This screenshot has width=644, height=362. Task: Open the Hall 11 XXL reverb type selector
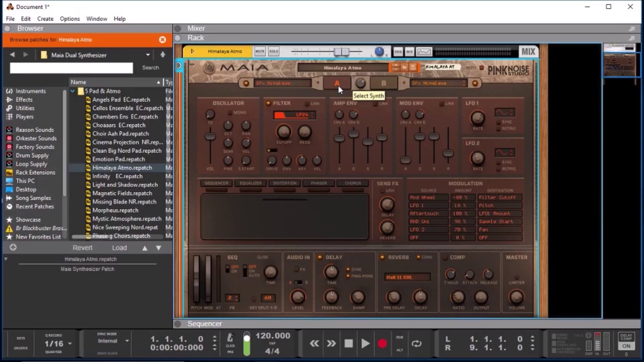(407, 277)
